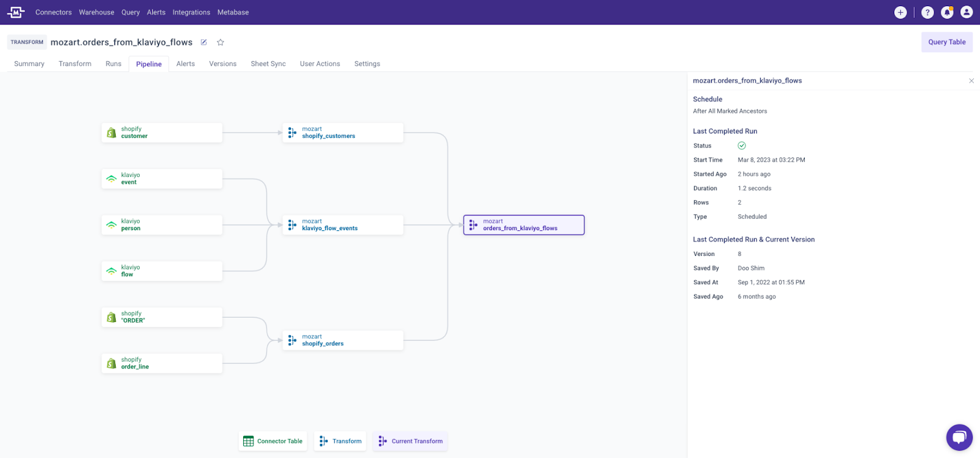This screenshot has width=980, height=458.
Task: Click the plus add icon in the top bar
Action: (900, 12)
